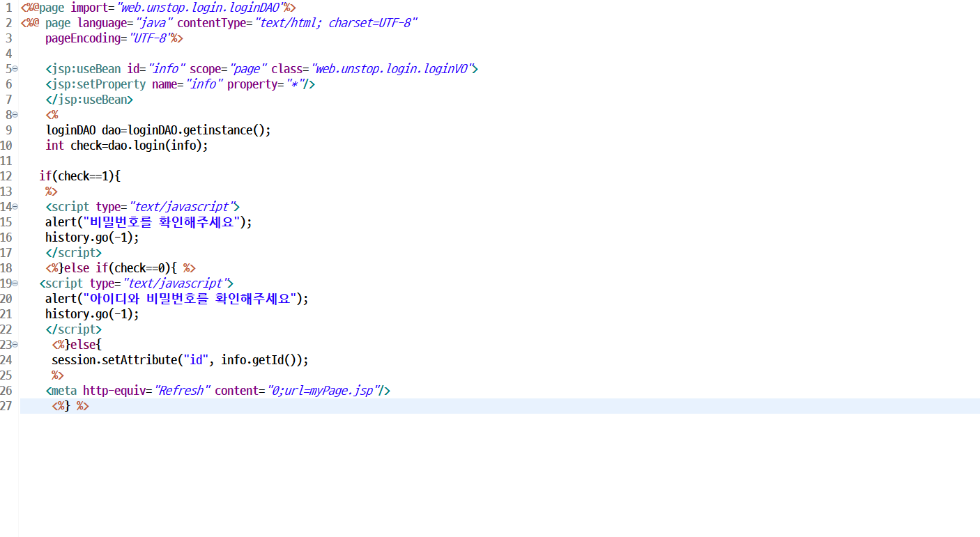Click loginDAO.getinstance() on line 9
Screen dimensions: 980x537
[196, 130]
